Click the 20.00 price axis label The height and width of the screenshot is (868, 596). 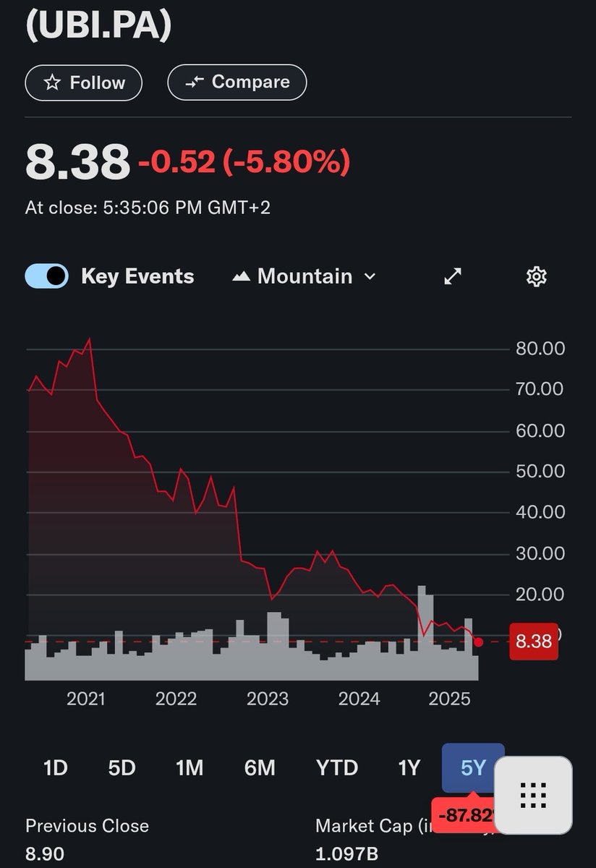pos(540,595)
